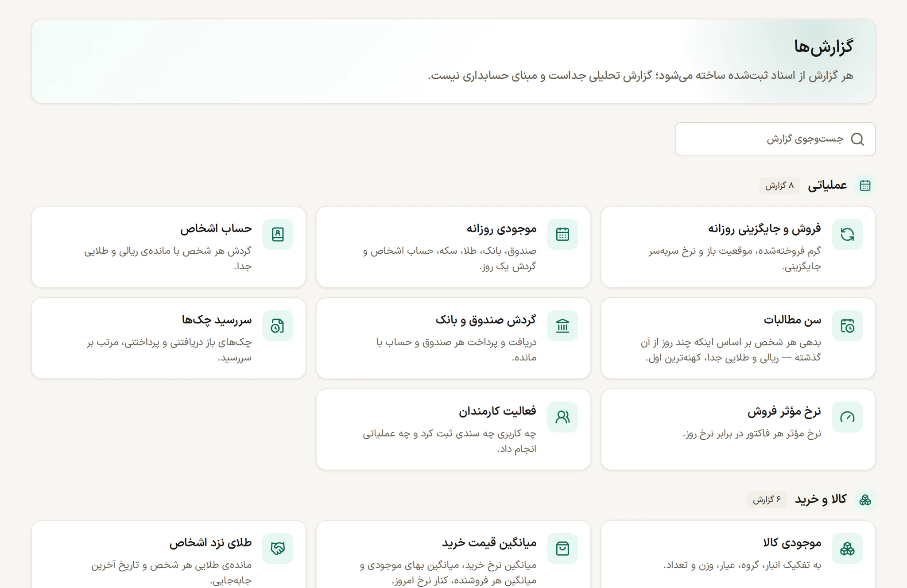
Task: Open the موجودی روزانه report title
Action: 501,228
